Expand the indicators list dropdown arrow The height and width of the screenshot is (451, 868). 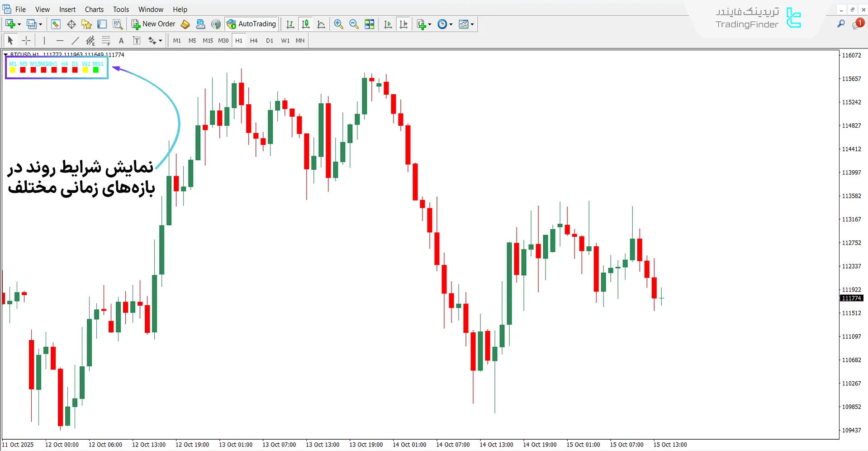[430, 24]
